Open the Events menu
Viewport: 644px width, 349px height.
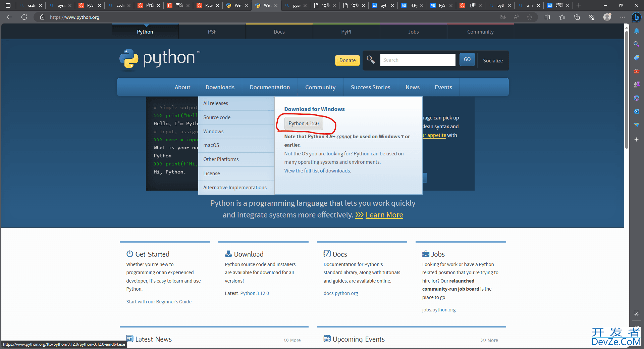[x=443, y=87]
